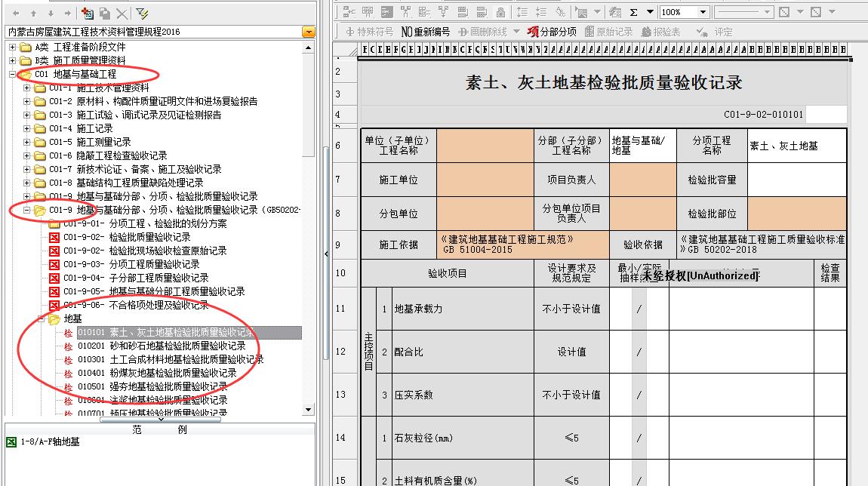Open the regulation selector orange dropdown arrow
Image resolution: width=868 pixels, height=486 pixels.
tap(308, 32)
